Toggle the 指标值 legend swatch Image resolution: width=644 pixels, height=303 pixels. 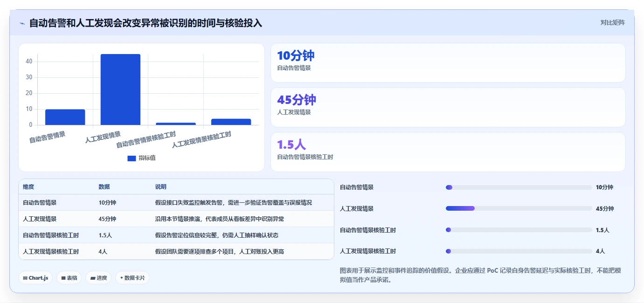tap(132, 158)
